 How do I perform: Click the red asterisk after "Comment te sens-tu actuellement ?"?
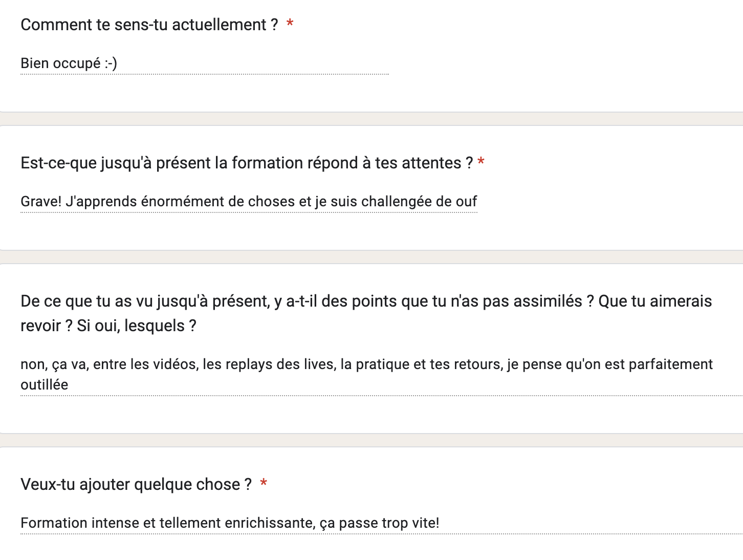(x=290, y=24)
